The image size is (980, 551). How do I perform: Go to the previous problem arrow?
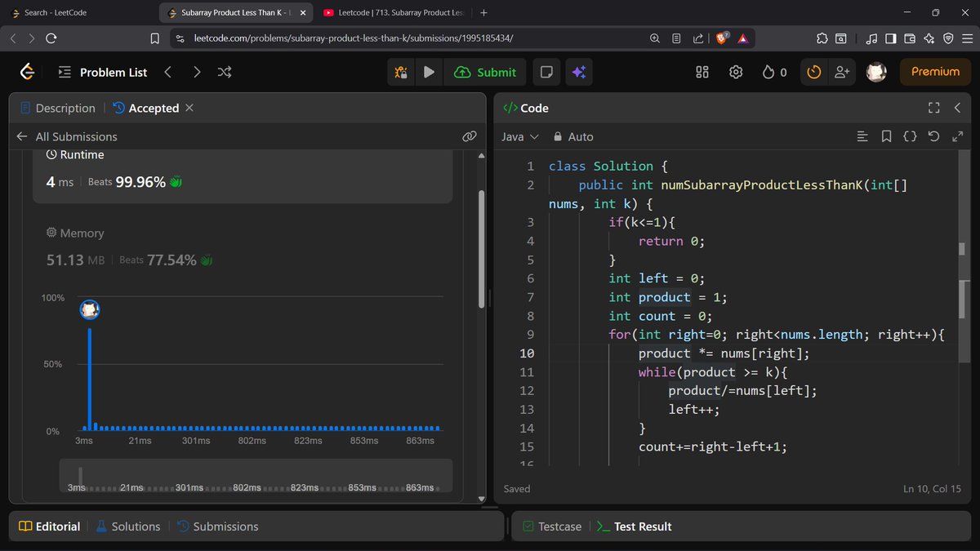click(x=167, y=72)
